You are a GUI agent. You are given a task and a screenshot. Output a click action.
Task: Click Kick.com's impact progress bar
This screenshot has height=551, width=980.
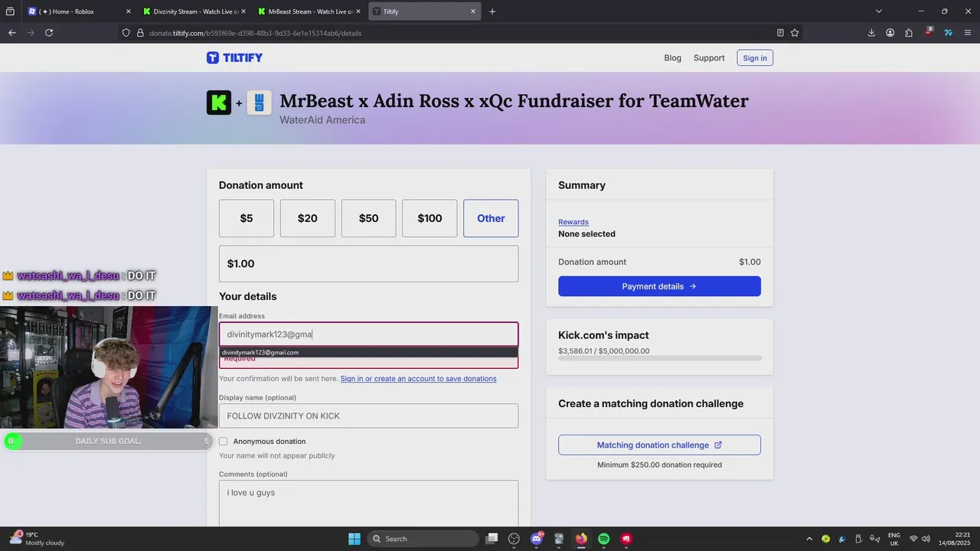coord(660,358)
